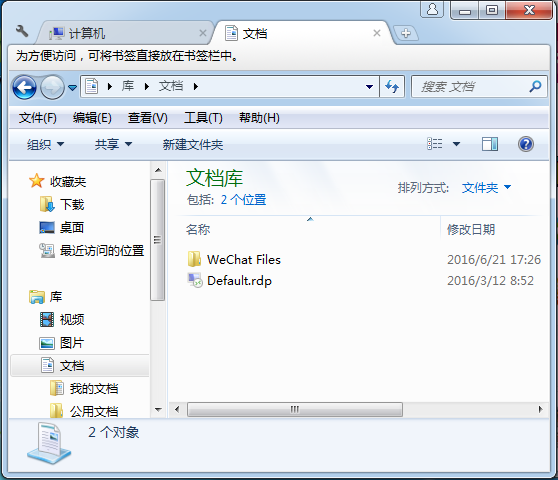558x480 pixels.
Task: Click the wrench settings icon
Action: click(22, 31)
